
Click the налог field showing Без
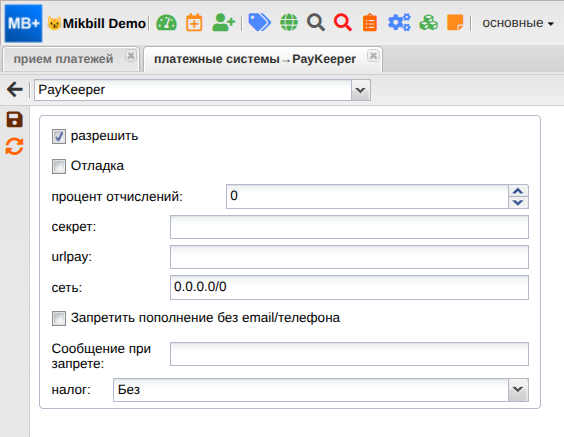pyautogui.click(x=311, y=390)
